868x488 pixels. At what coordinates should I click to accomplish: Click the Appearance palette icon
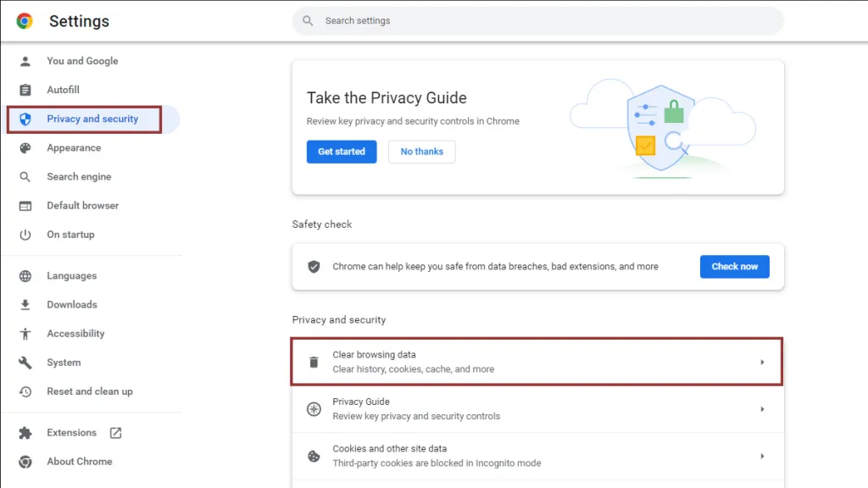point(25,147)
